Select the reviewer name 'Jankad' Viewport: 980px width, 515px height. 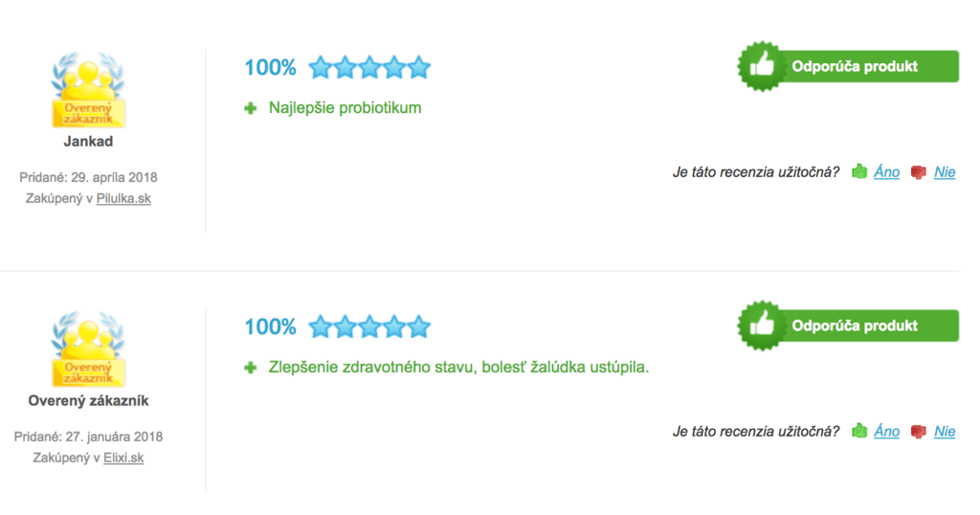pyautogui.click(x=88, y=142)
